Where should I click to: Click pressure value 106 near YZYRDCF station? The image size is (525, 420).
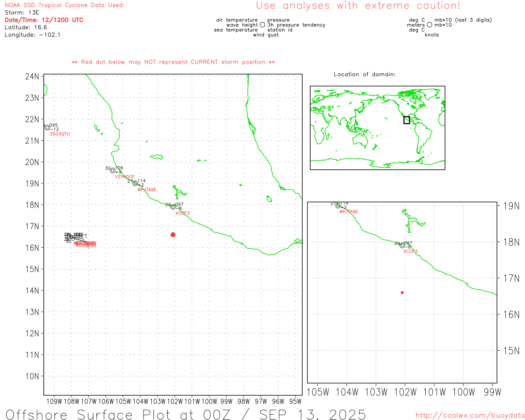tap(119, 168)
